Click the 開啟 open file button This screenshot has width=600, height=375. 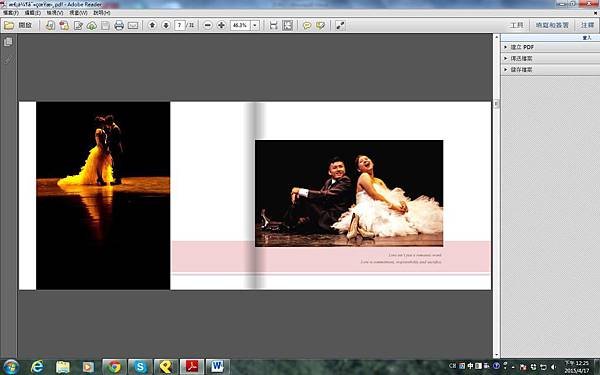coord(19,25)
